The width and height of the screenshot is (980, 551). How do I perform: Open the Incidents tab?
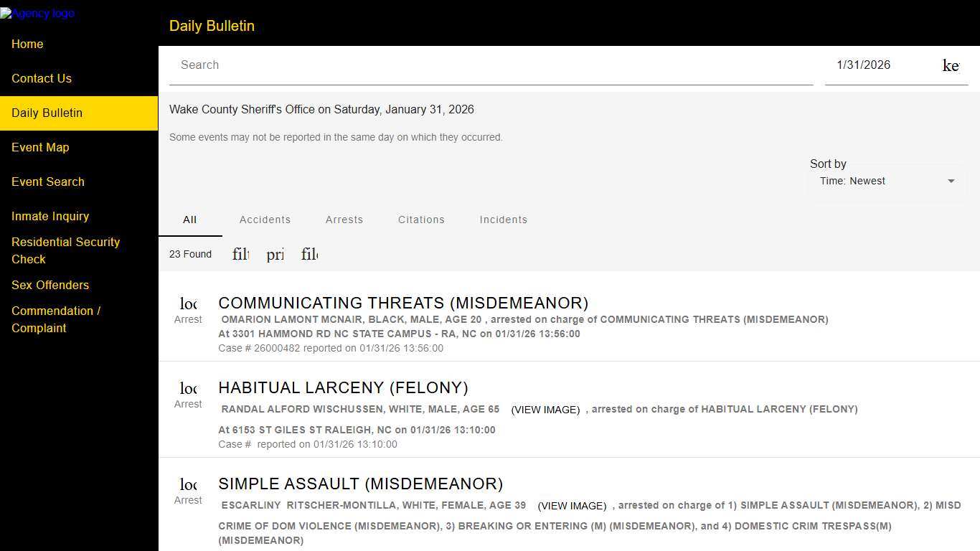tap(503, 220)
